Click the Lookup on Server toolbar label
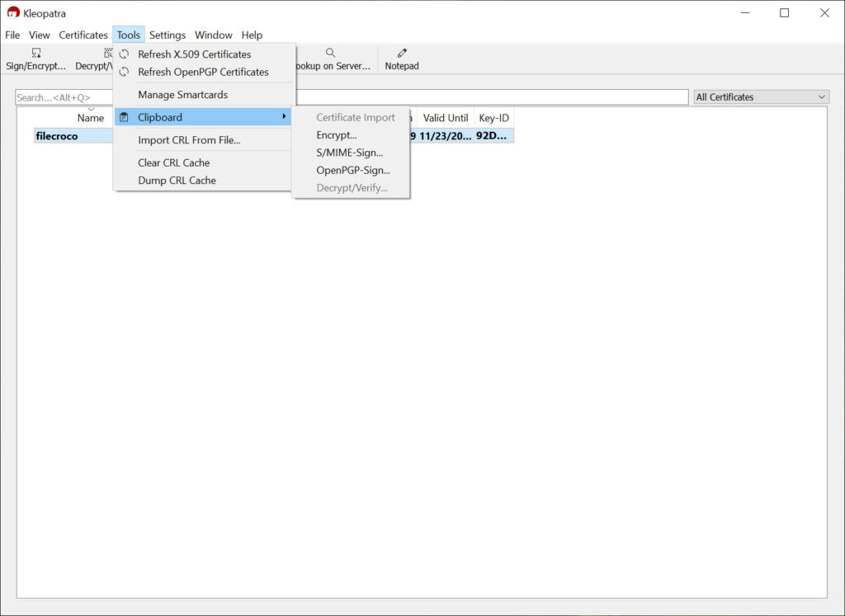Viewport: 845px width, 616px height. click(333, 66)
